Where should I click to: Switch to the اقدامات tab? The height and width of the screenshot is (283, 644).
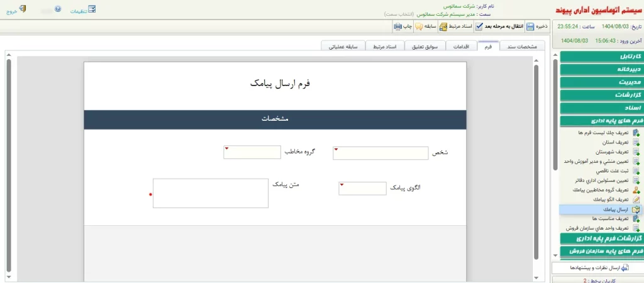[x=462, y=47]
